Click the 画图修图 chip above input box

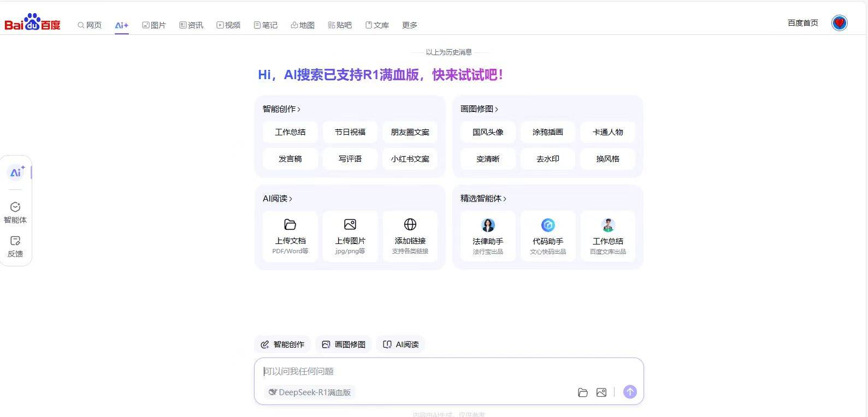[x=344, y=344]
